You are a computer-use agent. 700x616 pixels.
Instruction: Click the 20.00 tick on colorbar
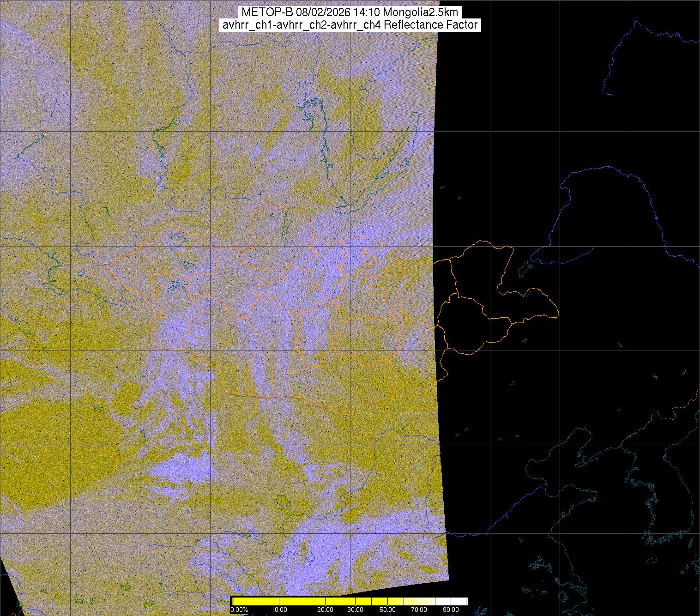pyautogui.click(x=326, y=610)
